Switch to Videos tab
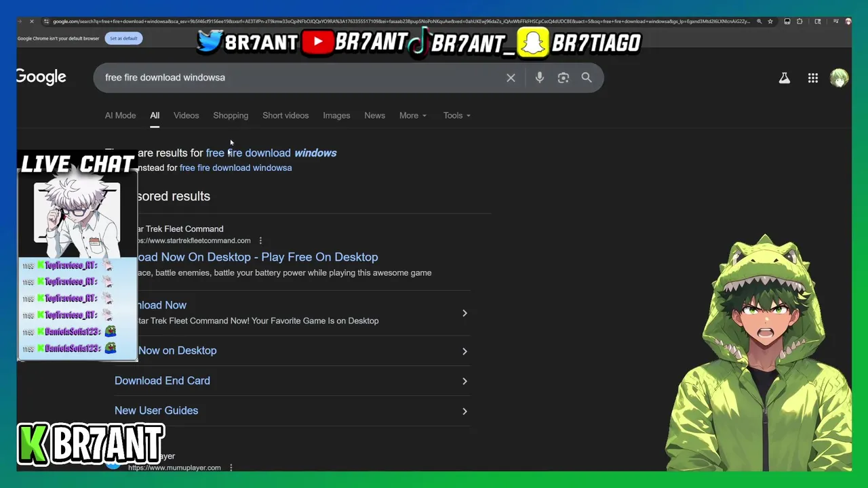The height and width of the screenshot is (488, 868). point(186,115)
